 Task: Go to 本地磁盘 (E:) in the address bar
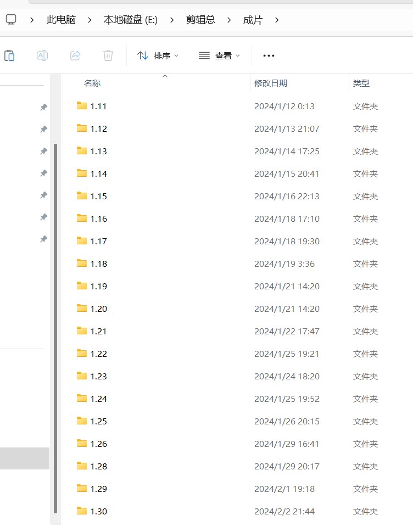click(x=131, y=20)
